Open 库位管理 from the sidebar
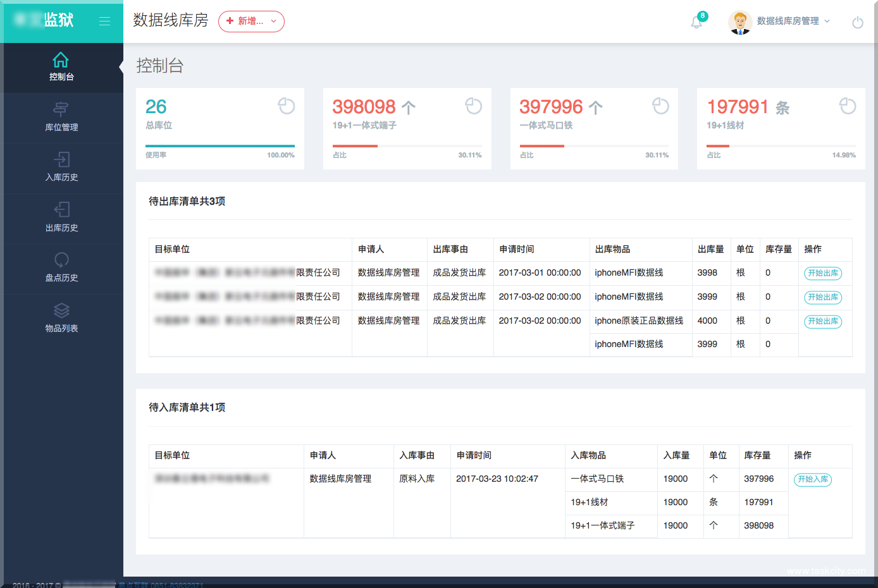The width and height of the screenshot is (878, 588). tap(61, 118)
